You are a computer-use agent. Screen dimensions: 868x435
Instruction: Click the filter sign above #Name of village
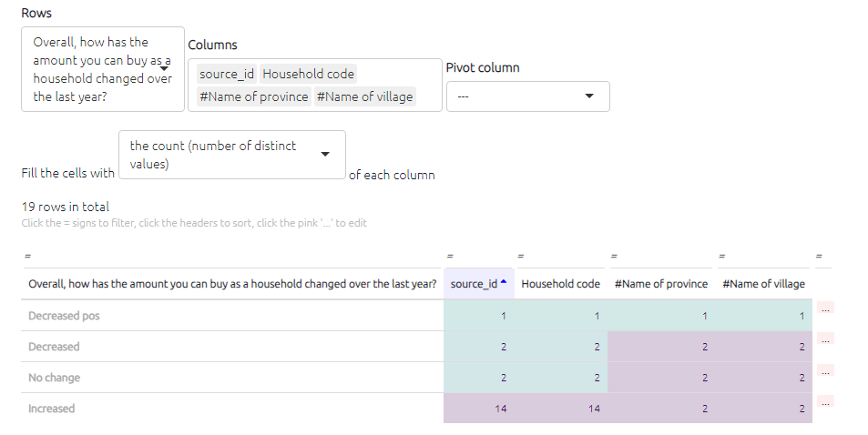coord(720,254)
